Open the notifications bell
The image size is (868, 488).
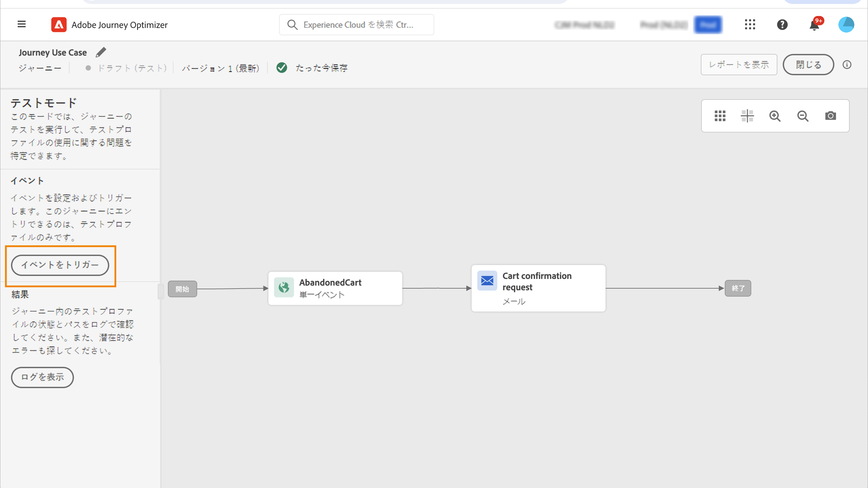(814, 25)
